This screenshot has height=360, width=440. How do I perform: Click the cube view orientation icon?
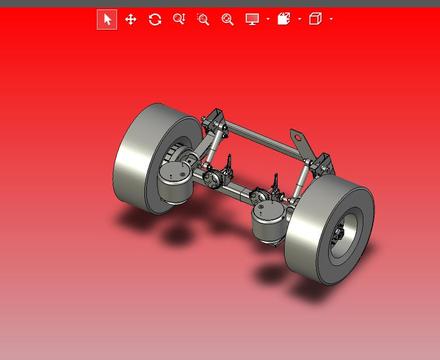pyautogui.click(x=315, y=19)
